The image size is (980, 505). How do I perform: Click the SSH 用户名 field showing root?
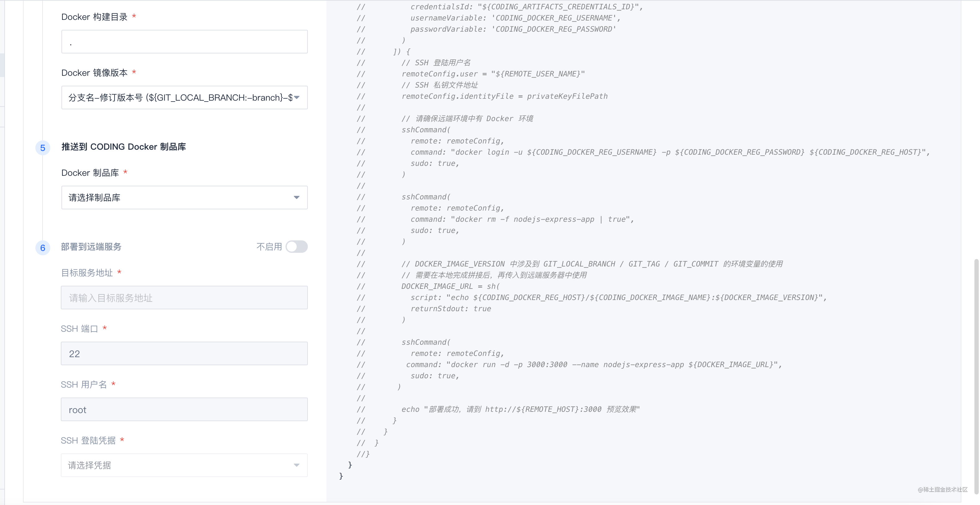pyautogui.click(x=184, y=409)
